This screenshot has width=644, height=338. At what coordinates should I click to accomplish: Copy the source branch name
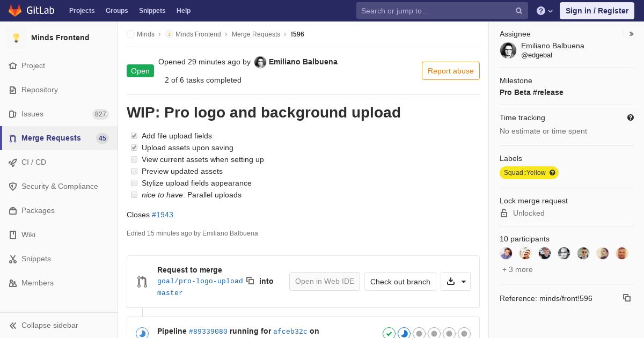(250, 281)
